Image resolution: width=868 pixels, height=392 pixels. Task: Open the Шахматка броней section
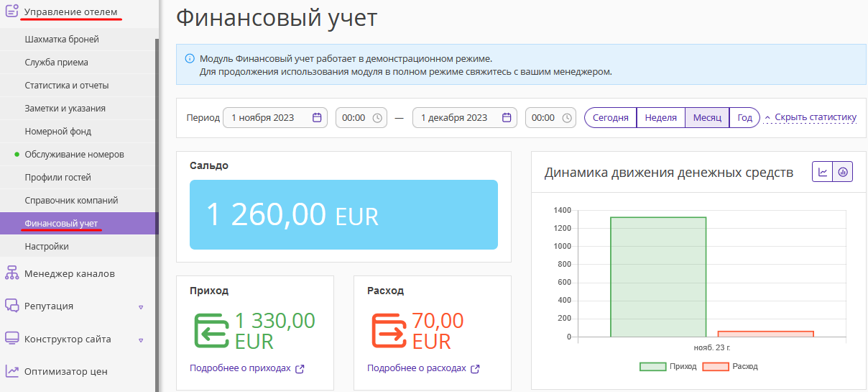click(x=78, y=40)
